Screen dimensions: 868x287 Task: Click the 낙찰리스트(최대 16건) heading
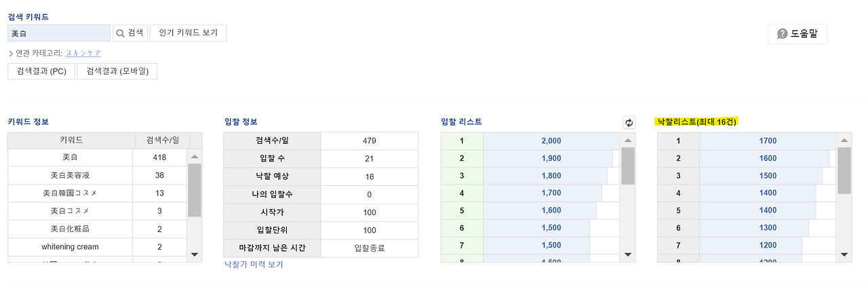(696, 121)
